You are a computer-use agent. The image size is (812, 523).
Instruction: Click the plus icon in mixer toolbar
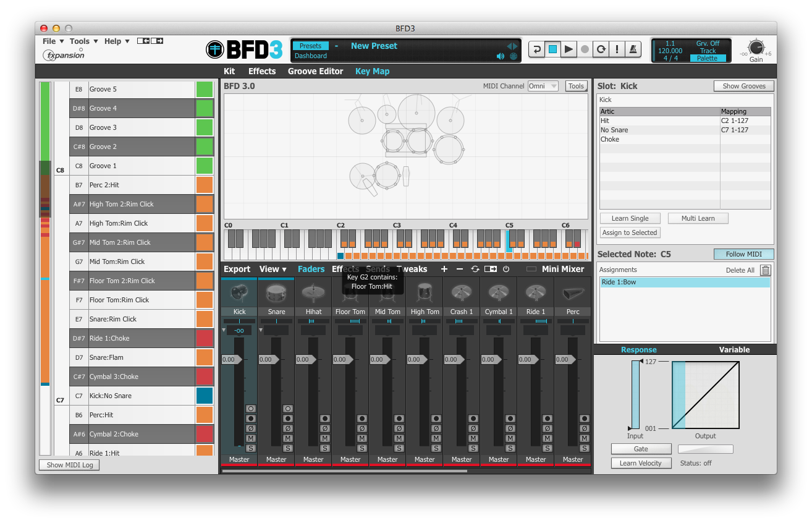444,269
